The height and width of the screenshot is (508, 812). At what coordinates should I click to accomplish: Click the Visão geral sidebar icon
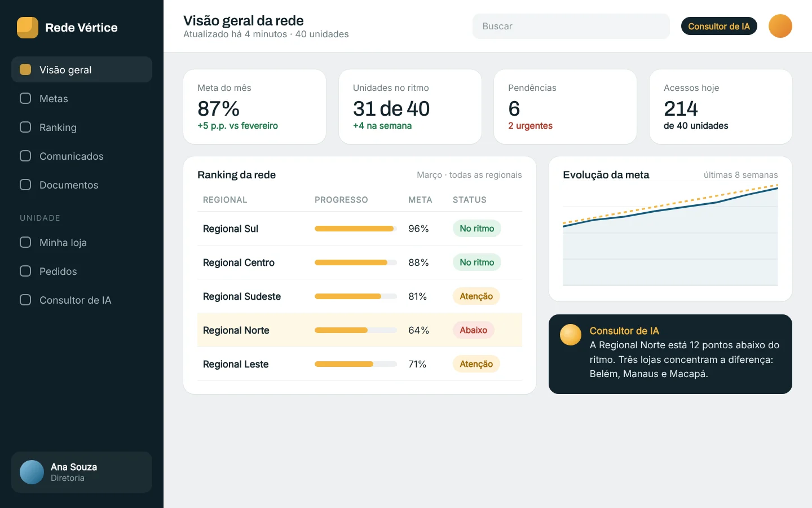(x=25, y=69)
